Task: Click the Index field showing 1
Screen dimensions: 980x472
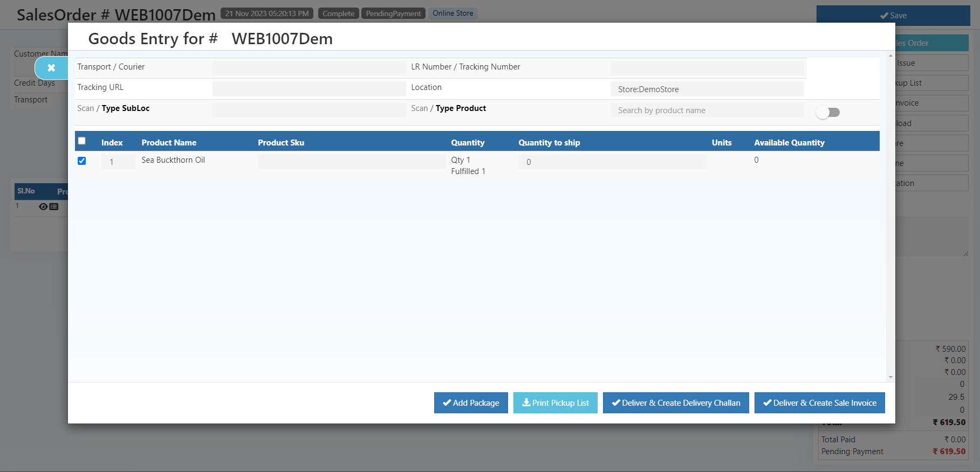Action: 119,162
